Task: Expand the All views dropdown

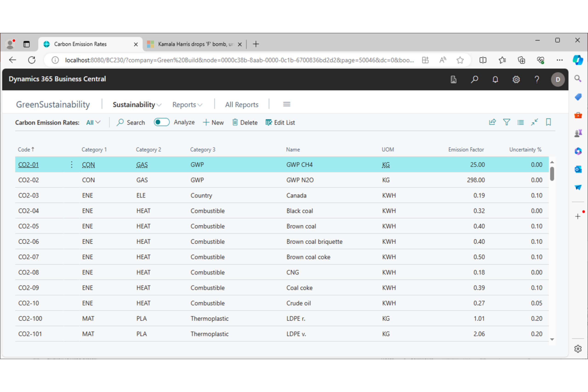Action: [x=93, y=122]
